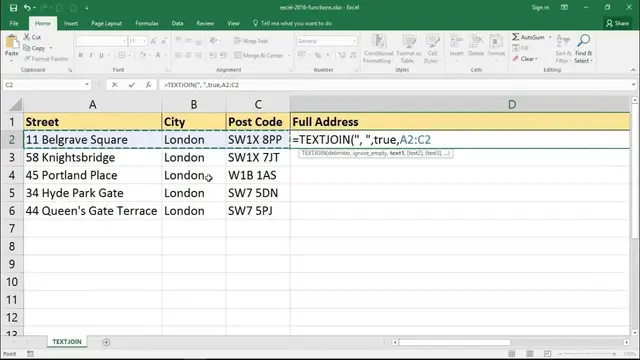Click the AutoSum sigma button

tap(528, 37)
